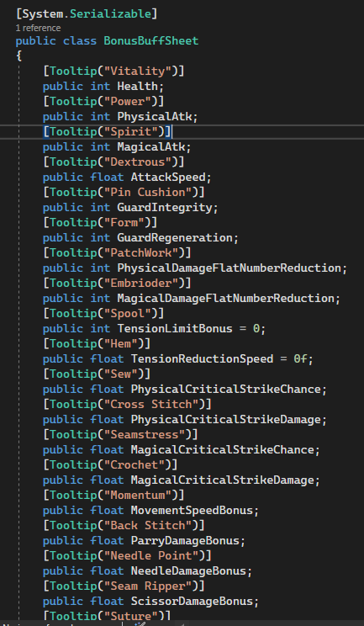Open the '1 reference' CodeLens link
The width and height of the screenshot is (364, 626).
point(39,28)
